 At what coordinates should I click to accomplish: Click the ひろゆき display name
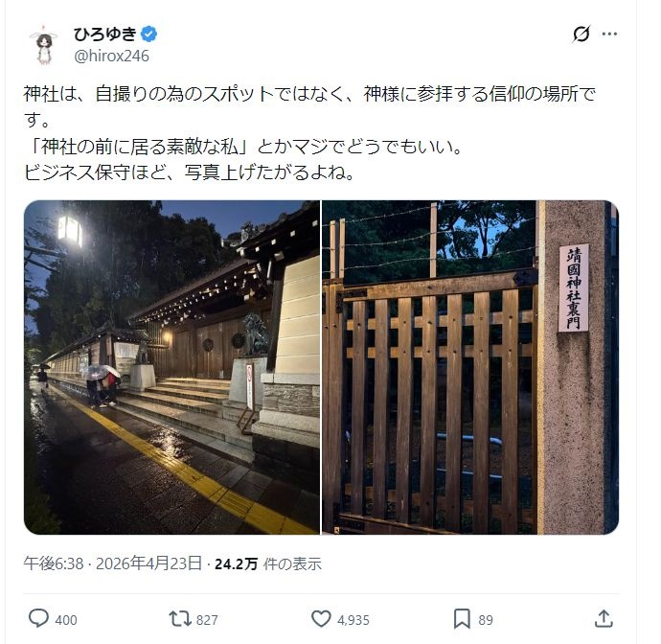click(105, 34)
